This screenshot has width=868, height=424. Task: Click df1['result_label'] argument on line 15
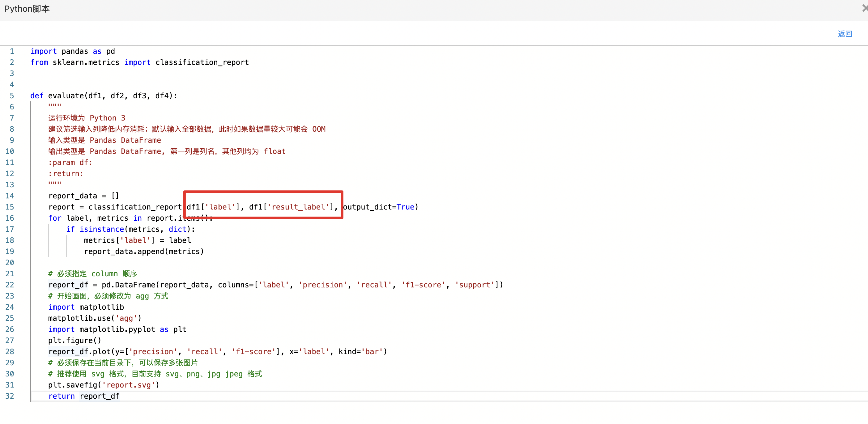coord(291,207)
